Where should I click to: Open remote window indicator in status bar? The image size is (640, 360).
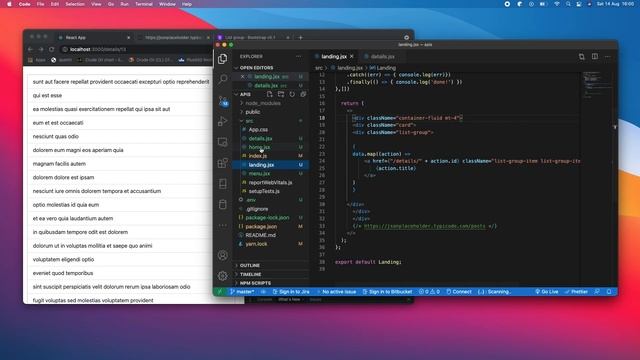point(220,292)
